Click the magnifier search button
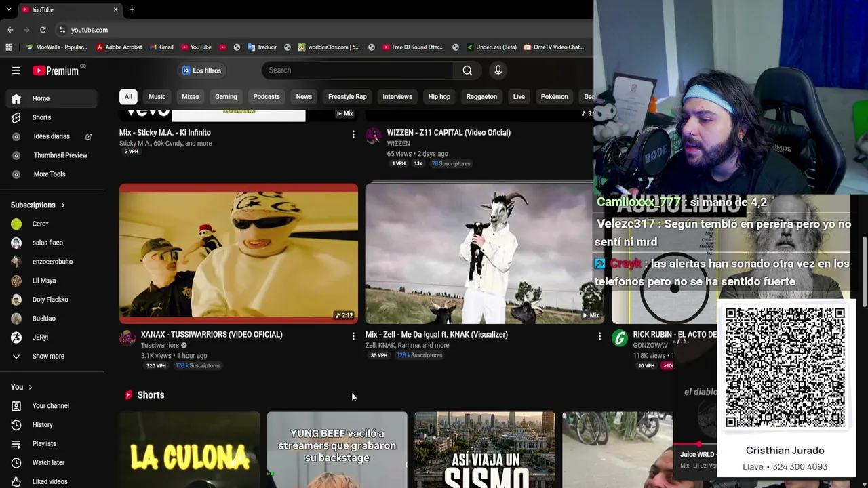Viewport: 868px width, 488px height. pyautogui.click(x=467, y=70)
